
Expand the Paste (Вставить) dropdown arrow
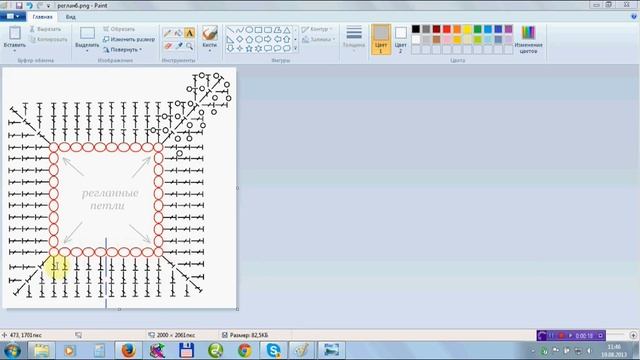tap(15, 51)
